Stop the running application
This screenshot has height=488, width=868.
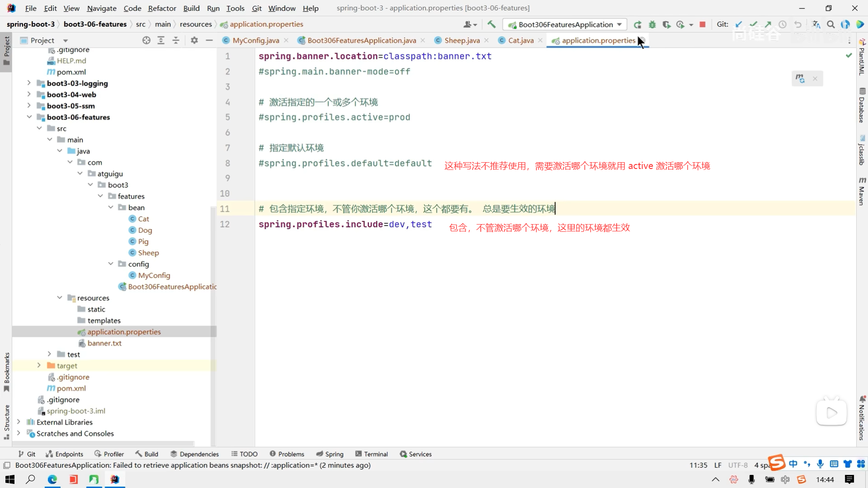point(703,24)
